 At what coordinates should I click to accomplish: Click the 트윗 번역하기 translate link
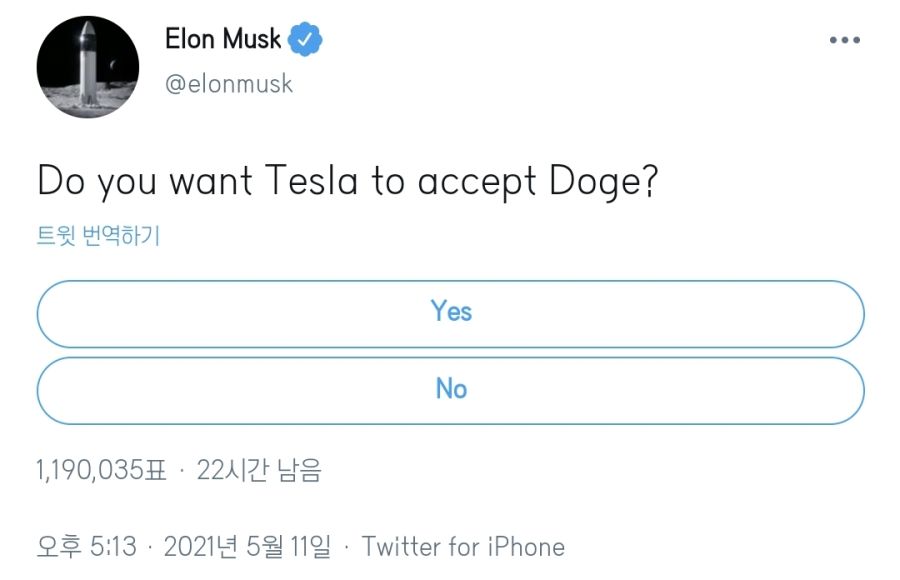click(x=98, y=237)
